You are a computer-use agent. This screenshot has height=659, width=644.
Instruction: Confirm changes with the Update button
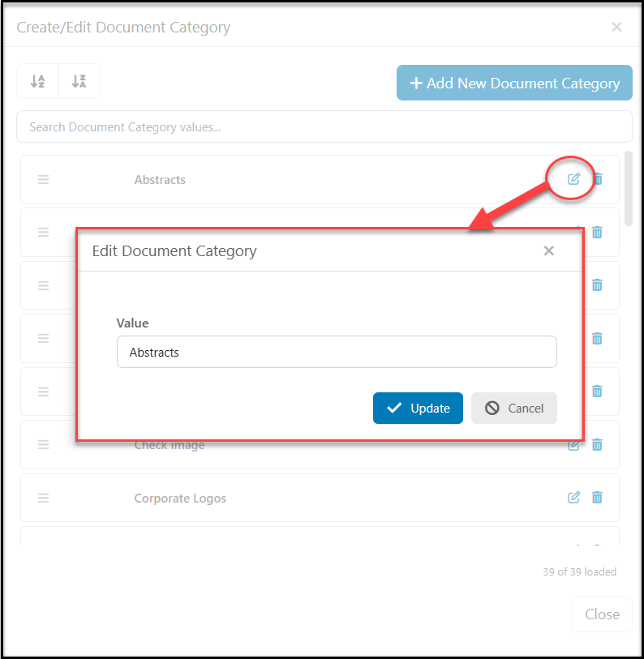(x=418, y=408)
